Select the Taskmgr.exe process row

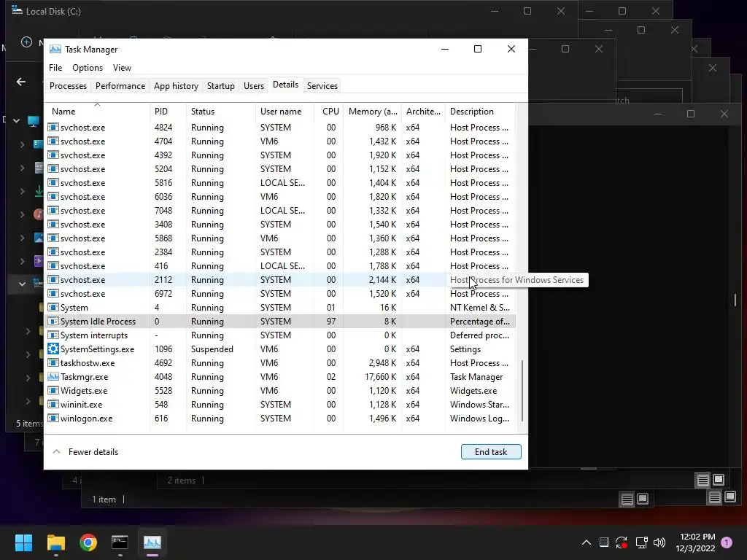point(280,377)
